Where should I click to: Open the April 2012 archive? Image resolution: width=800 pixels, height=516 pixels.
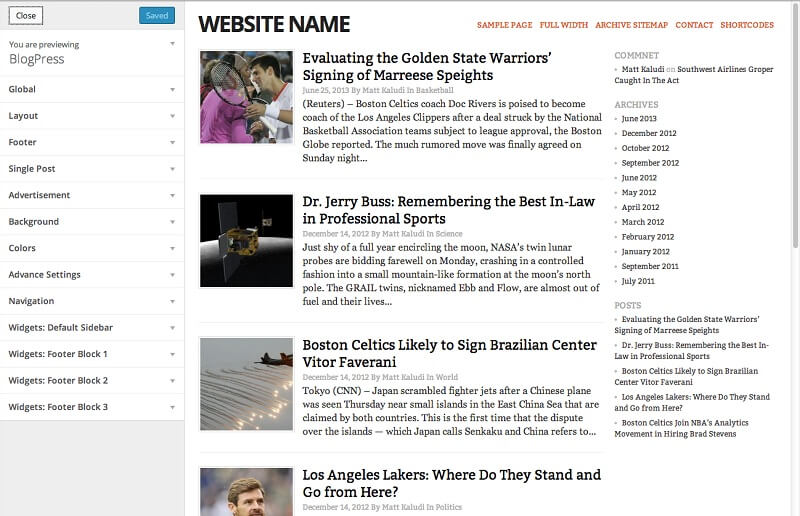640,207
